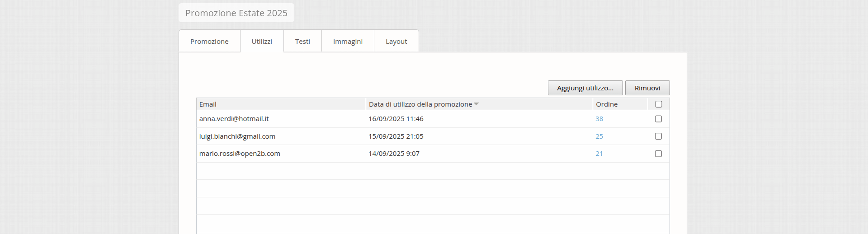Open order link 25

pos(599,136)
